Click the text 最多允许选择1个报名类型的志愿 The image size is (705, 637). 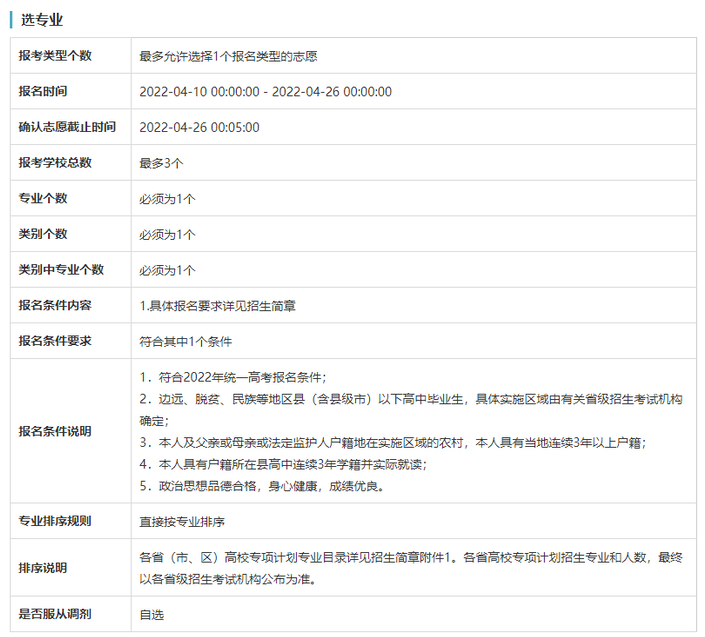point(228,56)
